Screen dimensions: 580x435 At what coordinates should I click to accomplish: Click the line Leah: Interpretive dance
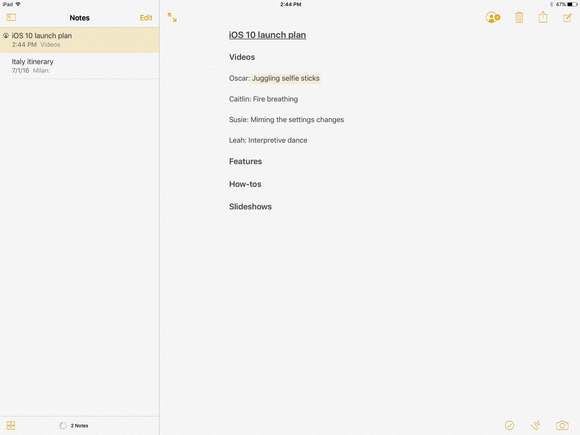click(x=268, y=140)
